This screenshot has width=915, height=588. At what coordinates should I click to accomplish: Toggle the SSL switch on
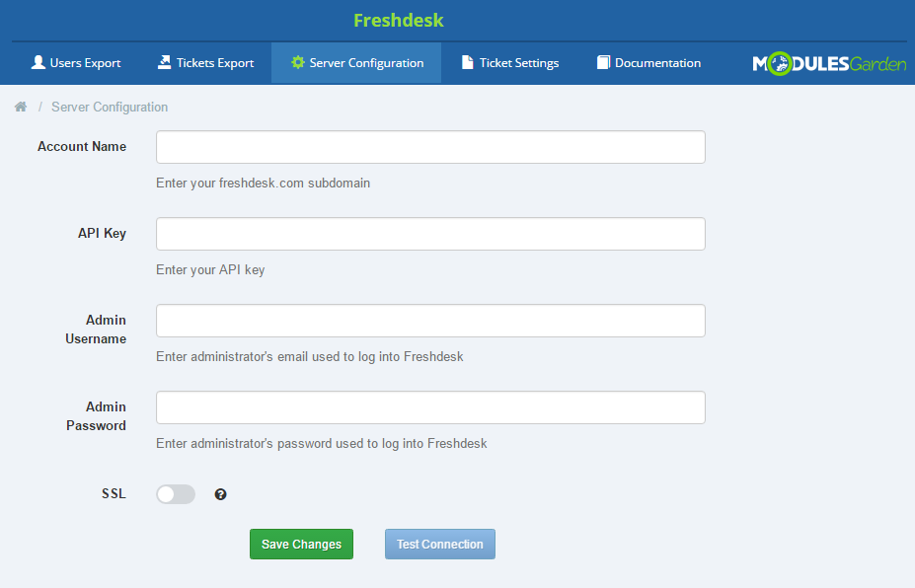[x=176, y=494]
